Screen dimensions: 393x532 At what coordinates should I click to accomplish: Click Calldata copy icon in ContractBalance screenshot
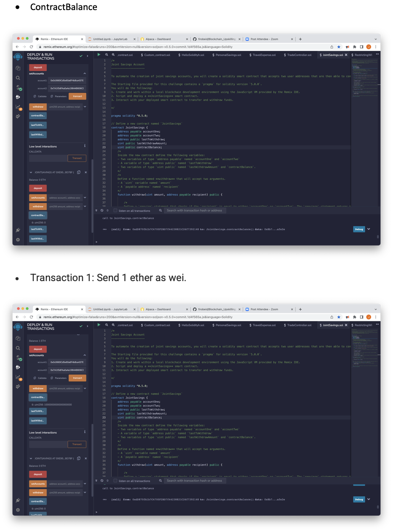coord(34,96)
